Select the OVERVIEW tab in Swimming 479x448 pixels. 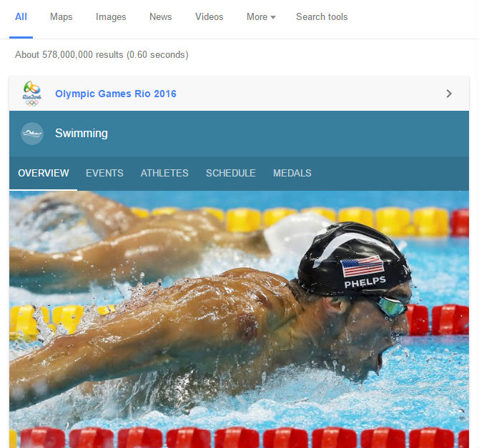click(x=44, y=173)
